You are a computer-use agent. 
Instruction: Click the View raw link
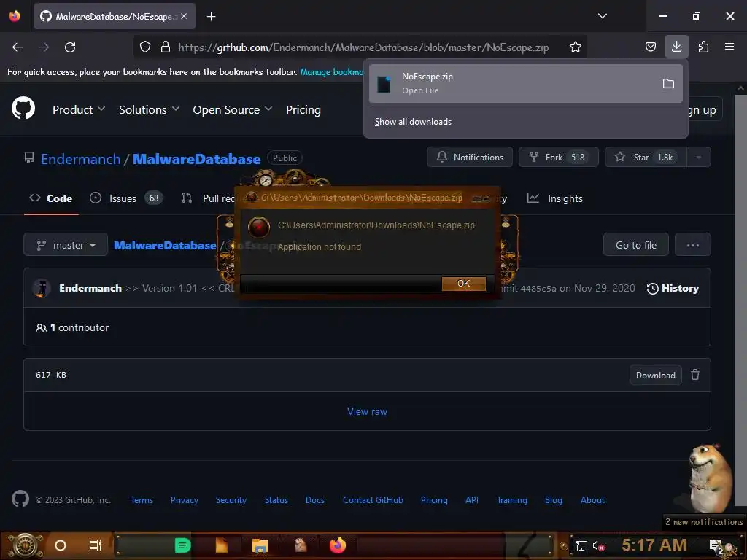(367, 411)
